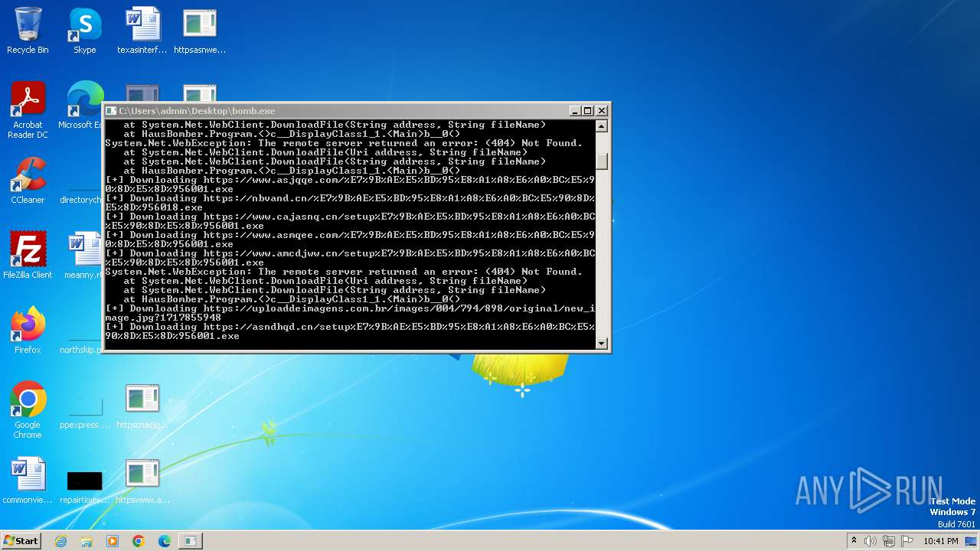The width and height of the screenshot is (980, 551).
Task: Click the www.asmqee.com download line
Action: [350, 240]
